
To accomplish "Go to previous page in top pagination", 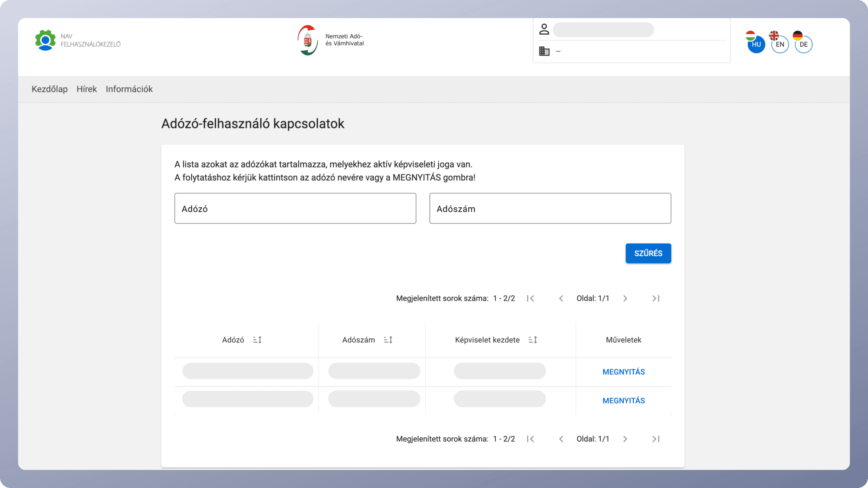I will coord(561,298).
